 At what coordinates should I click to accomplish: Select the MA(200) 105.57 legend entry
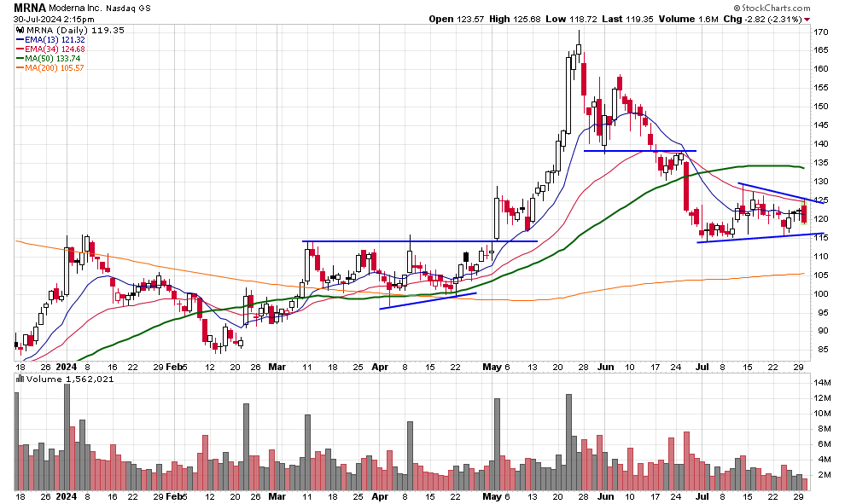pos(54,68)
